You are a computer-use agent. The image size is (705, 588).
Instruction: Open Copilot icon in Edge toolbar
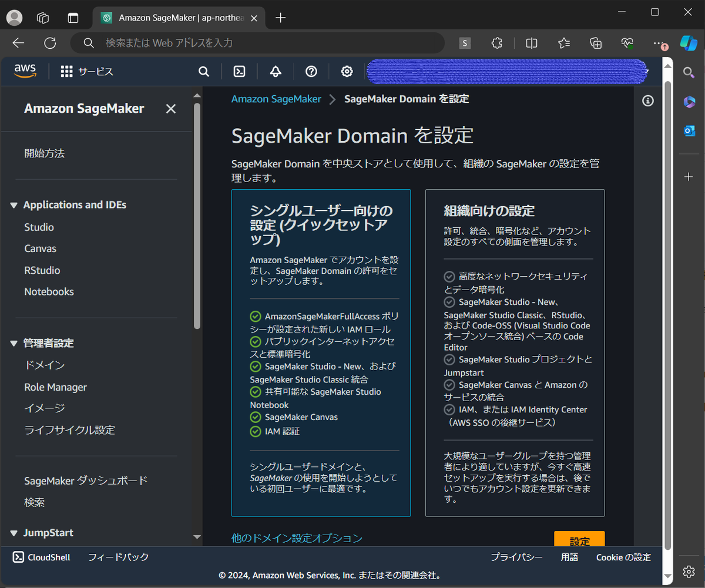click(x=689, y=43)
